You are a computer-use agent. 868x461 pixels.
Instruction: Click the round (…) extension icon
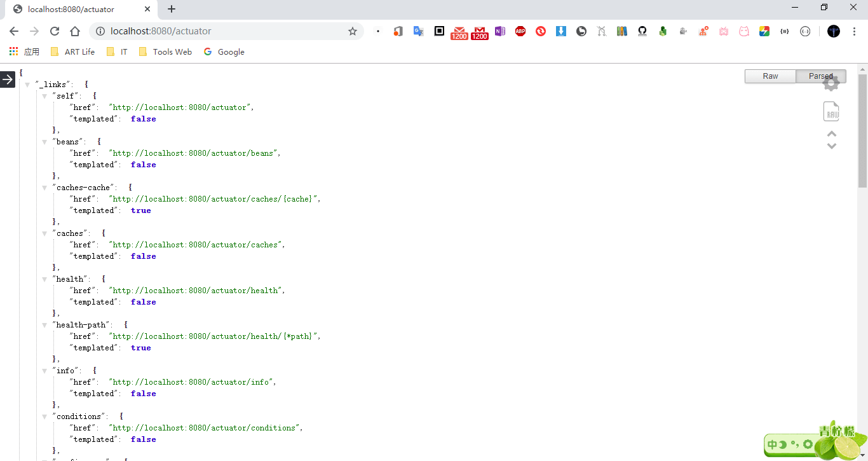(805, 31)
